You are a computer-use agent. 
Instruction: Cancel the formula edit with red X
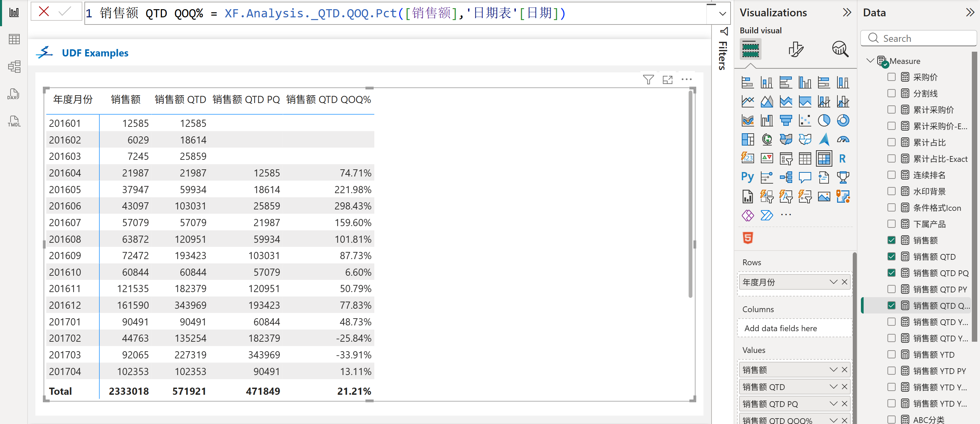44,12
